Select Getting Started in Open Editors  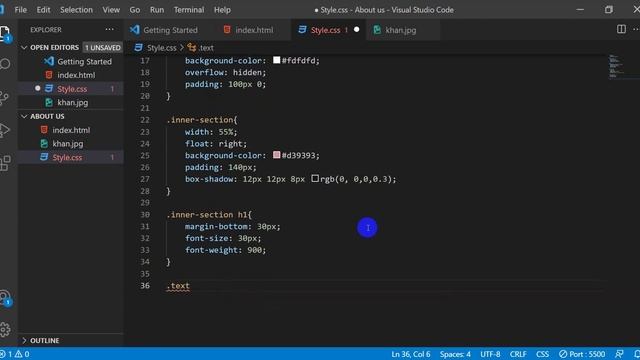point(84,62)
